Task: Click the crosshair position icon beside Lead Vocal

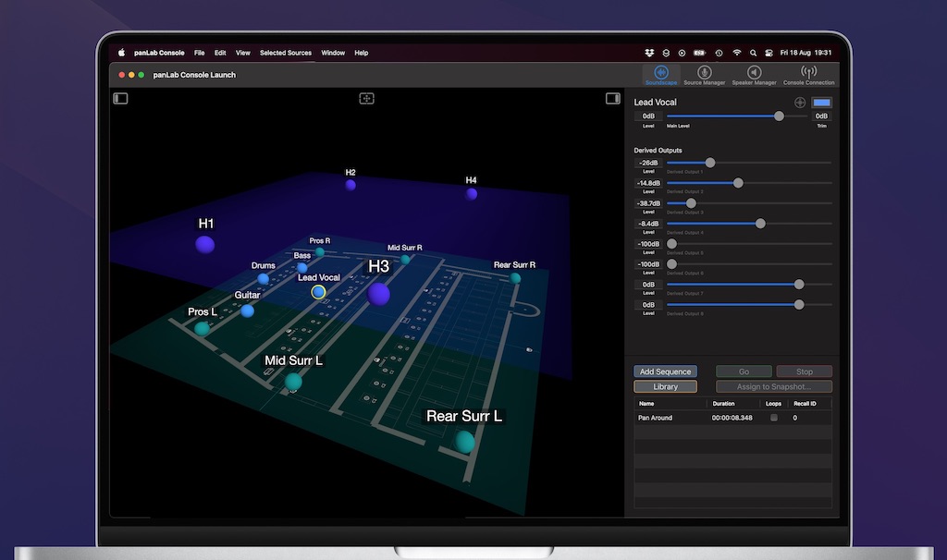Action: (800, 103)
